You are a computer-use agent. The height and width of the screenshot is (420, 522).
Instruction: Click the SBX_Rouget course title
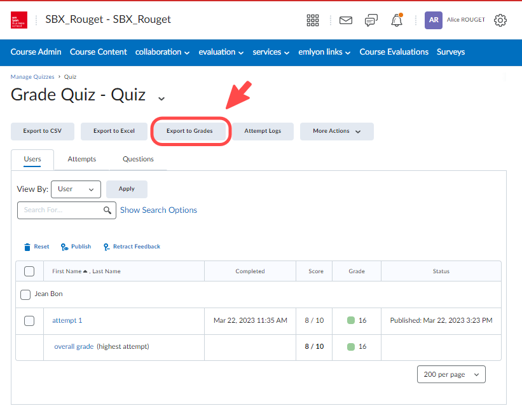[x=108, y=19]
